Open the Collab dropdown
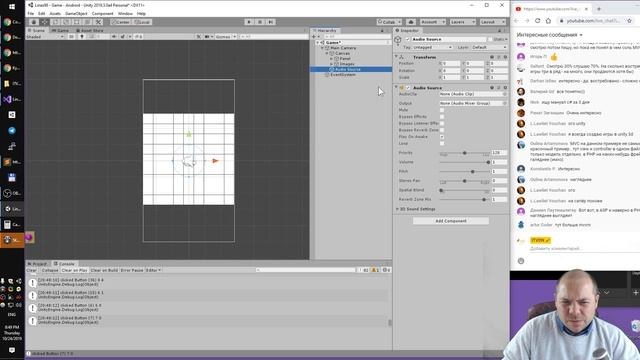Viewport: 640px width, 360px height. coord(389,22)
